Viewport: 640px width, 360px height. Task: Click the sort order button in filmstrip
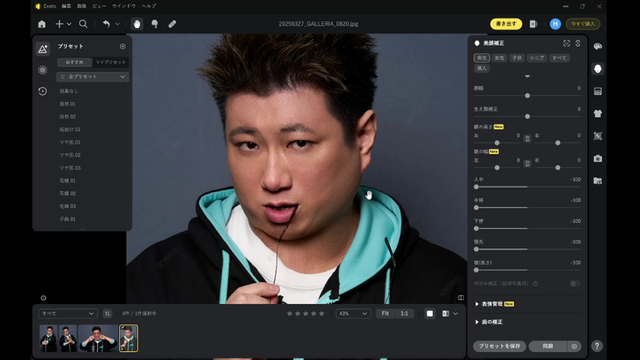coord(107,313)
